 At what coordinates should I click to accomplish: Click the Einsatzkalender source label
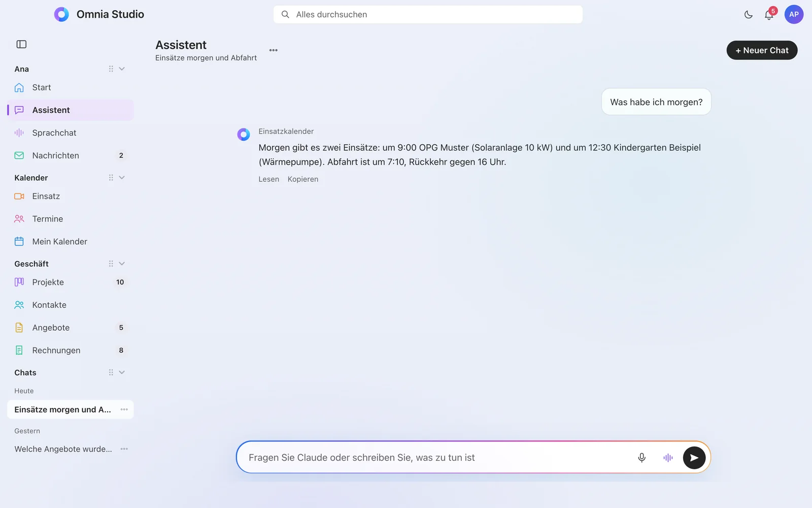tap(286, 132)
